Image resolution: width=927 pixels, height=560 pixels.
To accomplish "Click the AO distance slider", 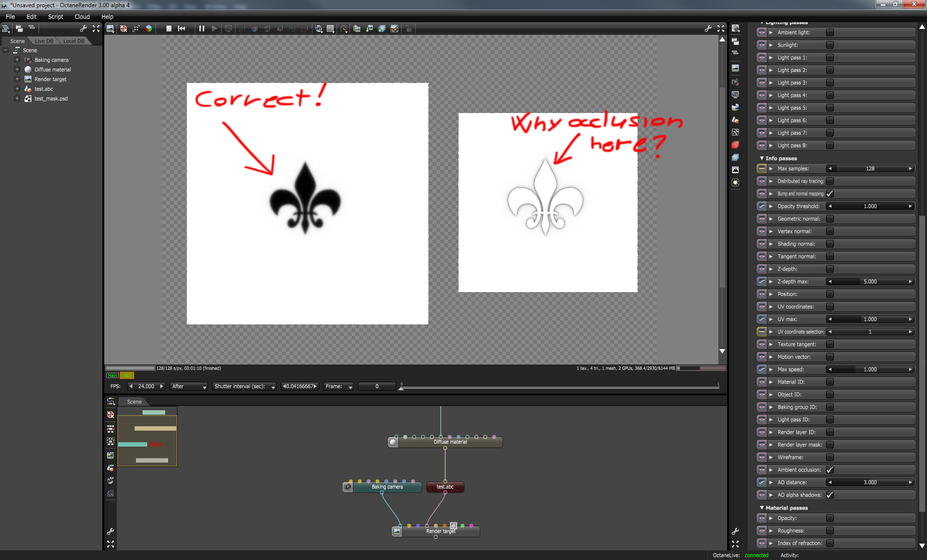I will point(870,482).
